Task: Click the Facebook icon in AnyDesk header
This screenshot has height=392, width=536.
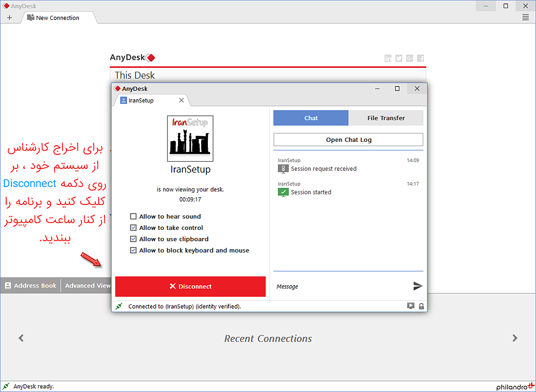Action: point(421,58)
